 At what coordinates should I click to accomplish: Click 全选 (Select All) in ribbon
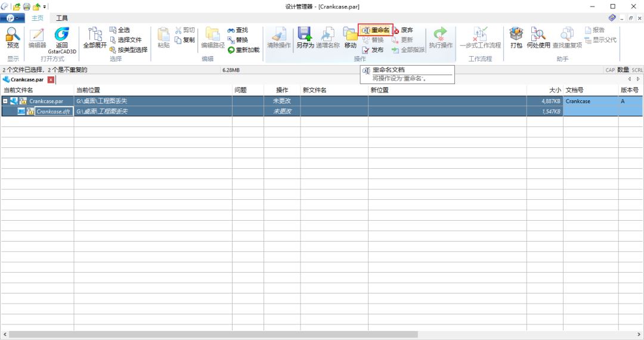[120, 30]
